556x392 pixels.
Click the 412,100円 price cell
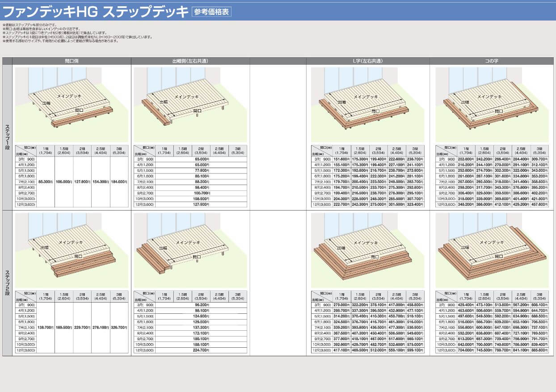[x=503, y=204]
